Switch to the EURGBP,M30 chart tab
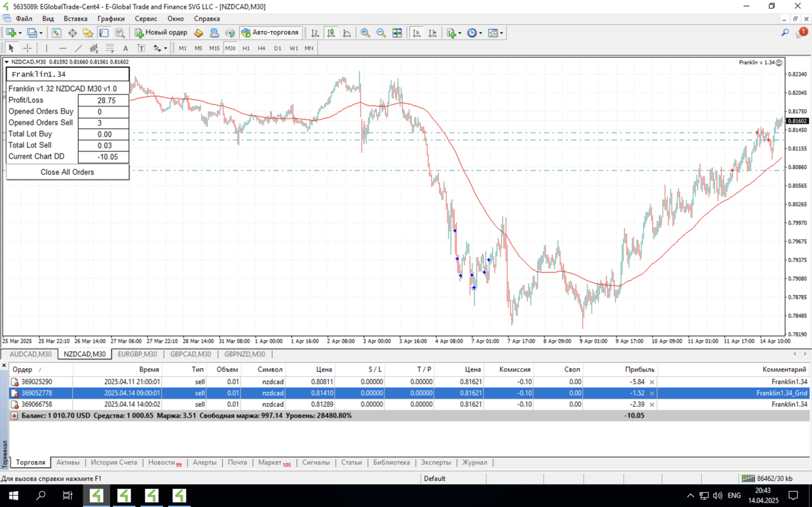The height and width of the screenshot is (507, 812). 137,354
